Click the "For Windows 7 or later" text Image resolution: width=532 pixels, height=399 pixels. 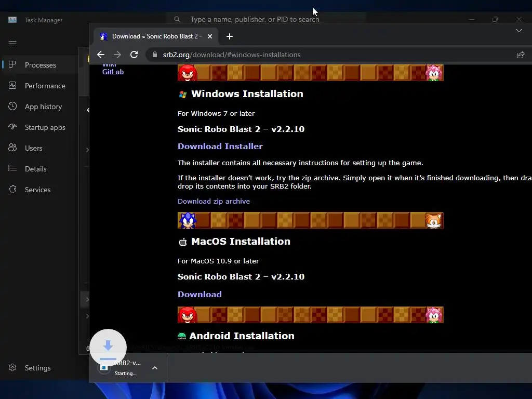click(216, 114)
